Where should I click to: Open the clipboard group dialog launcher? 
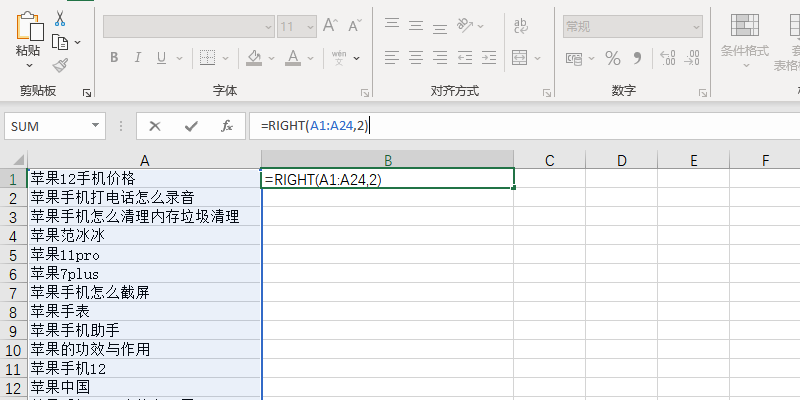tap(87, 93)
